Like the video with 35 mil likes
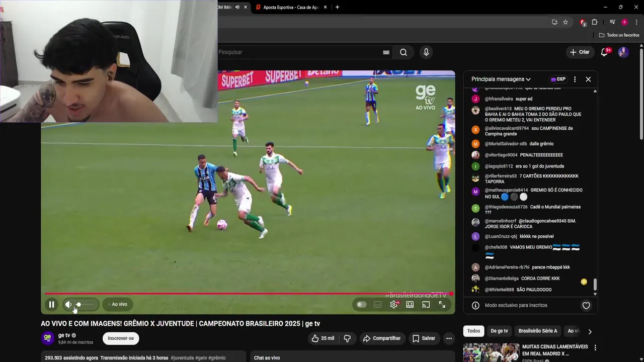This screenshot has width=644, height=362. [323, 338]
